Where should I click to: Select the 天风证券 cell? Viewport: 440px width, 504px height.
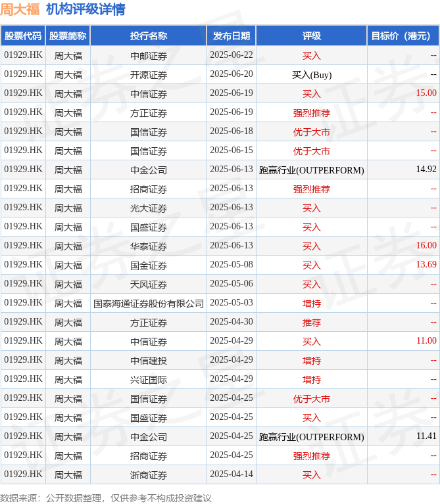[149, 284]
